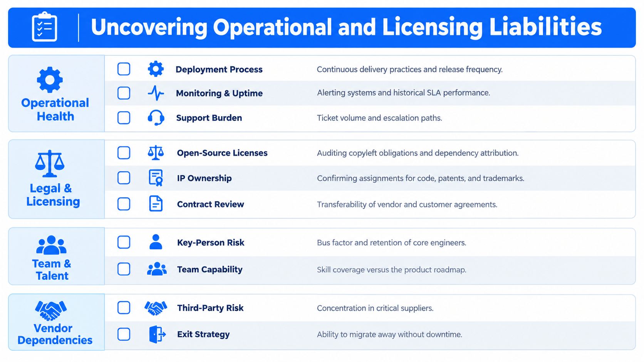Click text 'Alerting systems and historical SLA performance.'
The width and height of the screenshot is (644, 362).
click(404, 93)
